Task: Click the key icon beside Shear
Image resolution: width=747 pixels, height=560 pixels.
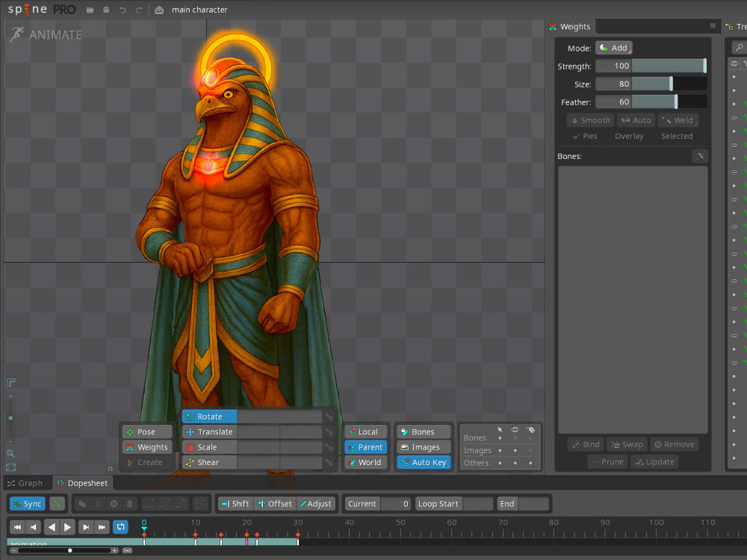Action: (329, 462)
